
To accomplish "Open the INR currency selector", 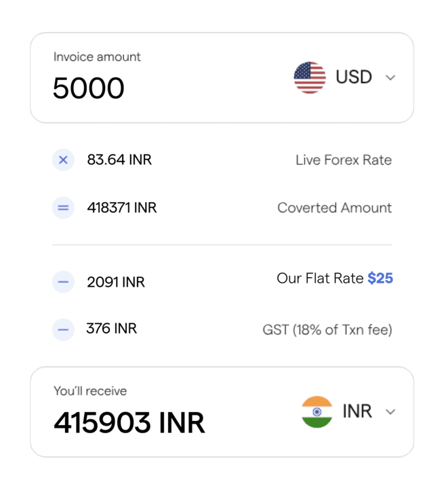I will [357, 411].
